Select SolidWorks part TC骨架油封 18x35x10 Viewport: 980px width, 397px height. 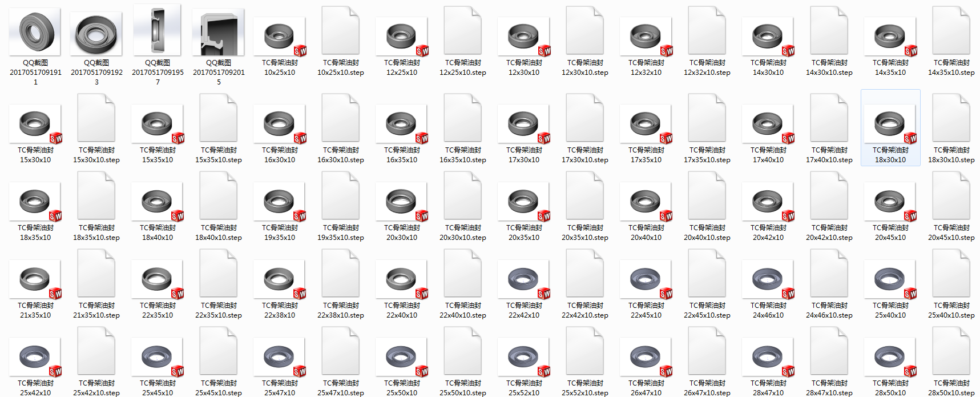[35, 202]
